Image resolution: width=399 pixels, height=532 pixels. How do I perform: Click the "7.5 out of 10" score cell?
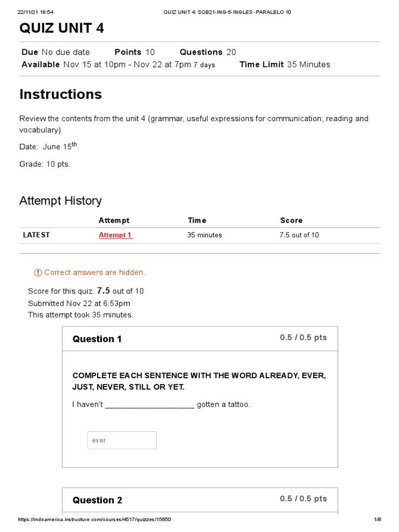(x=299, y=235)
